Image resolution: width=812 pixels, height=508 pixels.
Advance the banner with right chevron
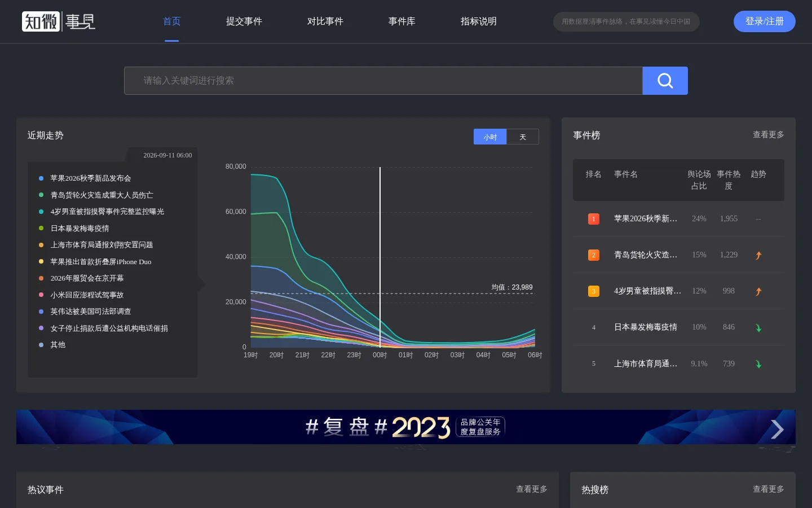pos(777,430)
